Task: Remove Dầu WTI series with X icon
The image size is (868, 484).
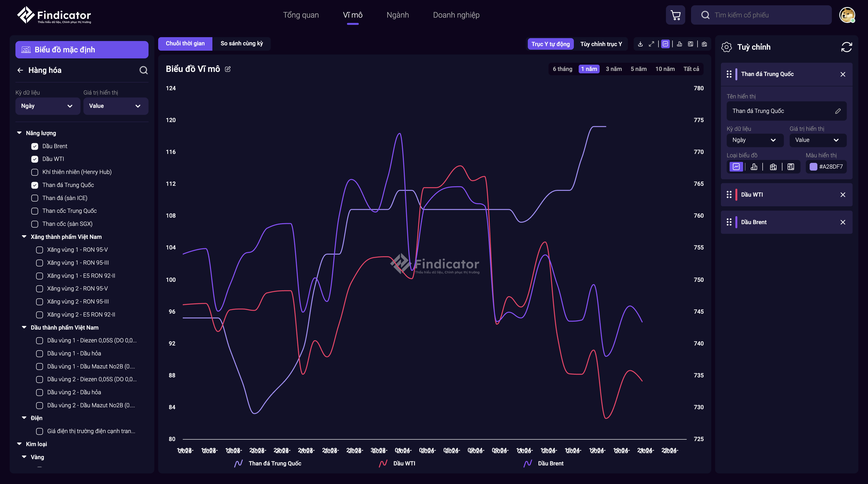Action: (x=842, y=195)
